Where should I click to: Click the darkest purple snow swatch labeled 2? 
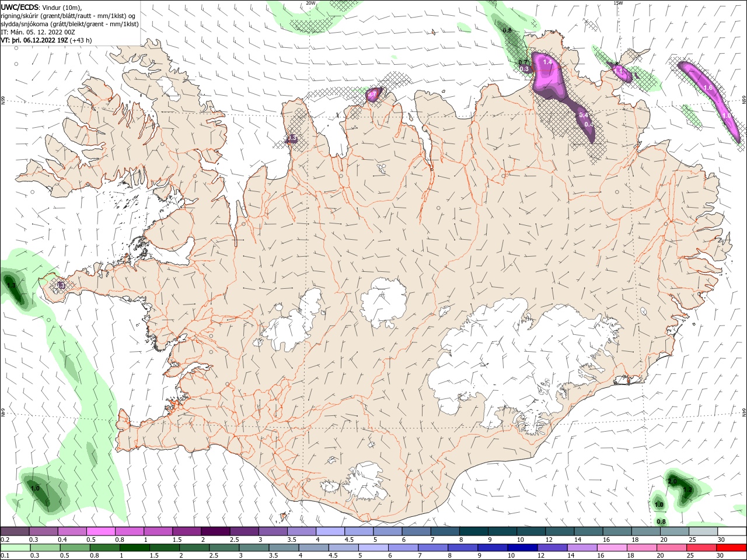click(215, 531)
